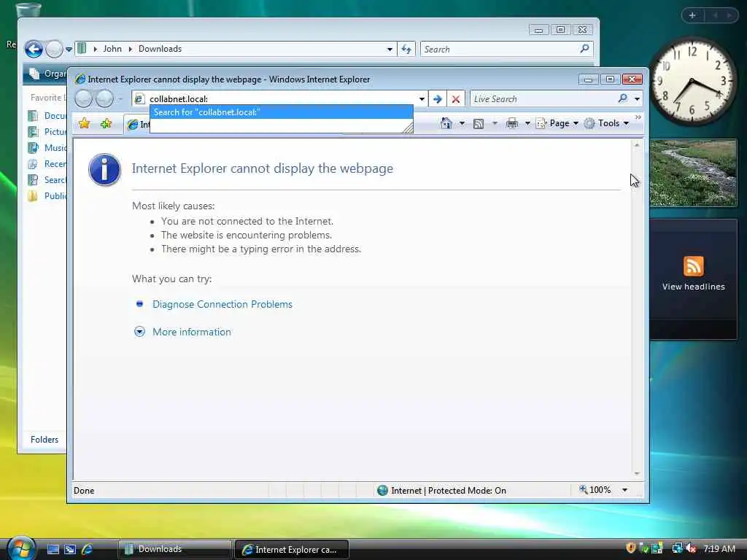Screen dimensions: 747x560
Task: Click the 7:19 AM taskbar clock
Action: (x=719, y=548)
